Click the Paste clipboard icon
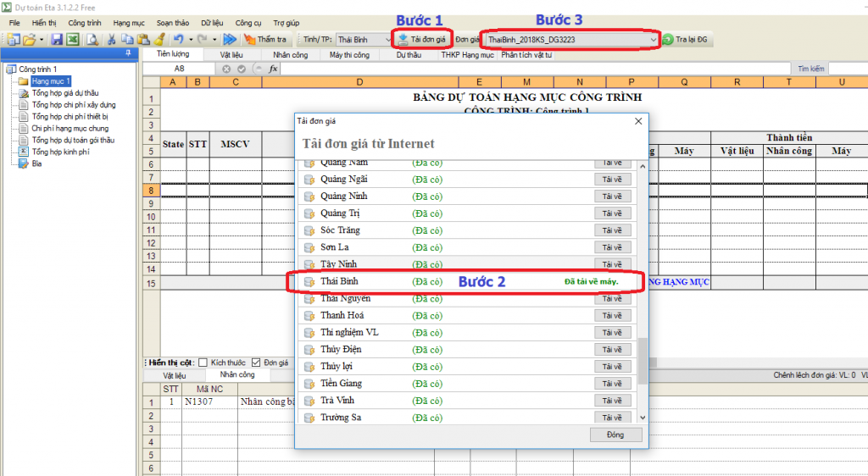The height and width of the screenshot is (476, 868). click(x=142, y=39)
